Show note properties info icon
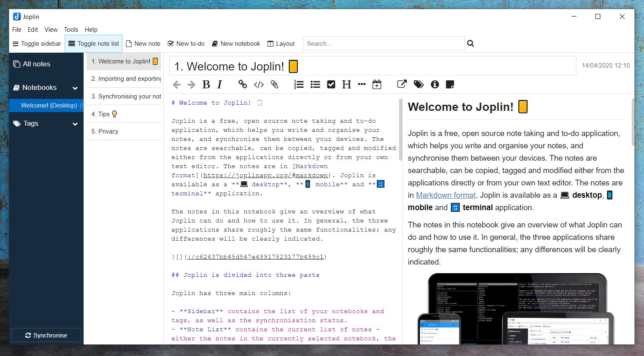 point(435,84)
